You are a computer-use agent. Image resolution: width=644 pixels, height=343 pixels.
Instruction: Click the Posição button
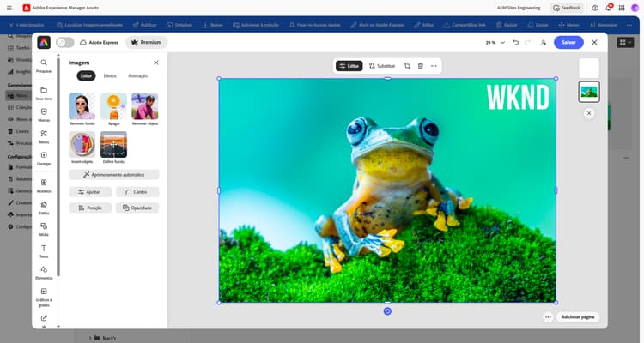(x=90, y=208)
